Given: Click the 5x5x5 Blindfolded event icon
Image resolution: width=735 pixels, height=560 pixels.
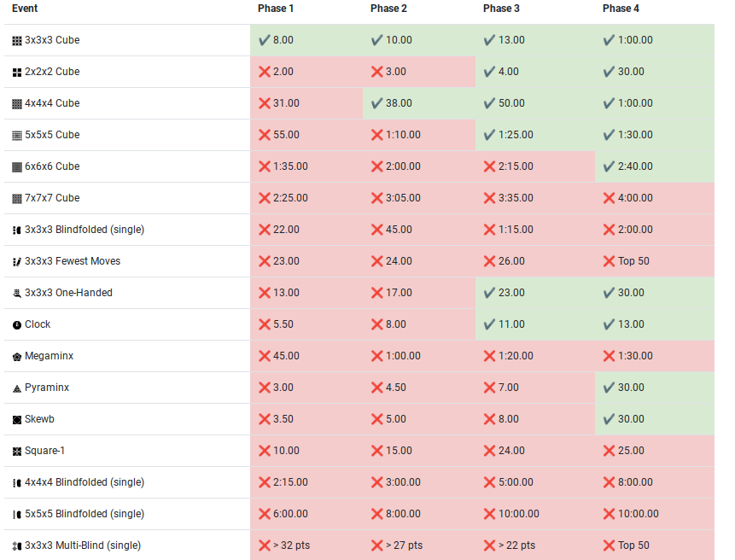Looking at the screenshot, I should pyautogui.click(x=17, y=515).
